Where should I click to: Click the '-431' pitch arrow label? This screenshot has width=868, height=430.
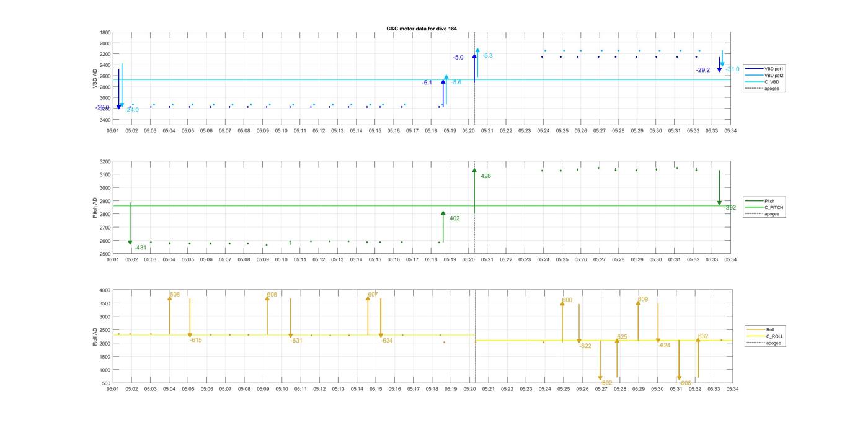[140, 248]
